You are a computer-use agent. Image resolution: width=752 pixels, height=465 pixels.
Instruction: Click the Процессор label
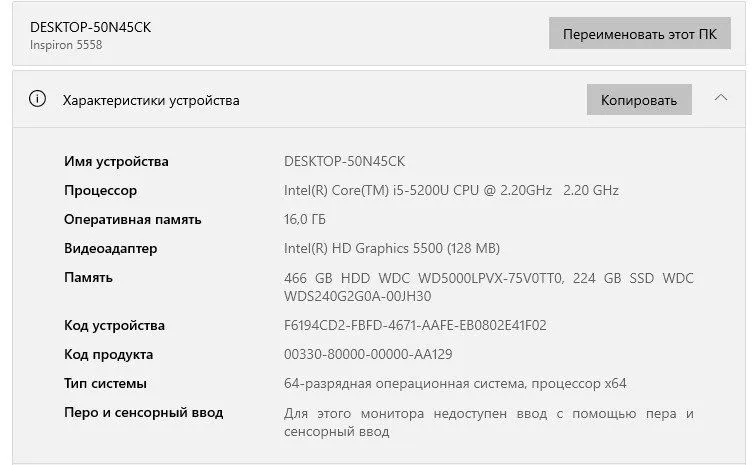(x=100, y=190)
